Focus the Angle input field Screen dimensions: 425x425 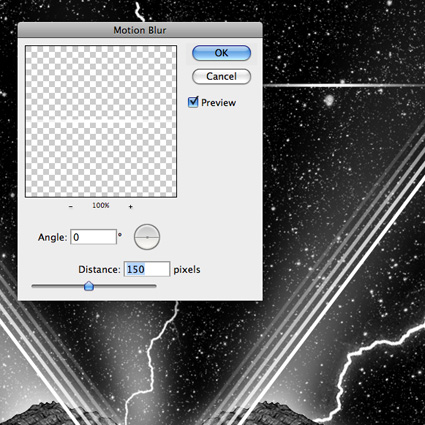[x=93, y=237]
